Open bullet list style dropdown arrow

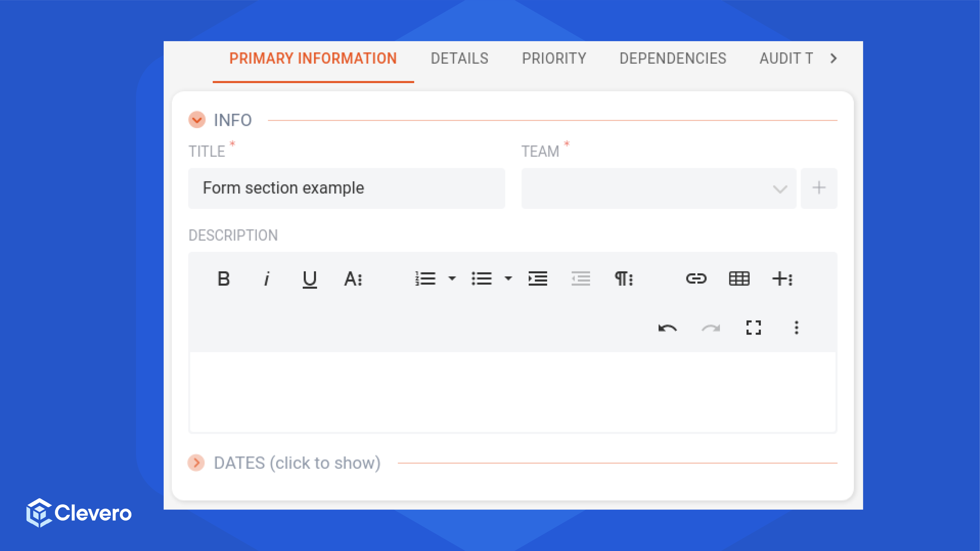tap(508, 278)
